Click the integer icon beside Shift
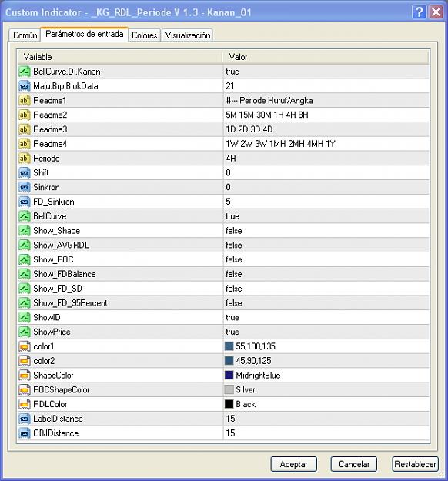This screenshot has height=481, width=448. [24, 172]
